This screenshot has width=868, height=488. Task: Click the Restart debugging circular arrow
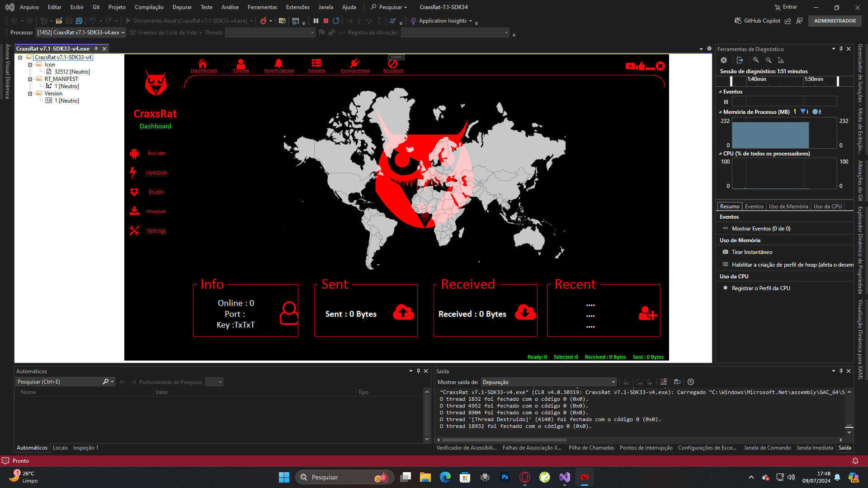(336, 21)
